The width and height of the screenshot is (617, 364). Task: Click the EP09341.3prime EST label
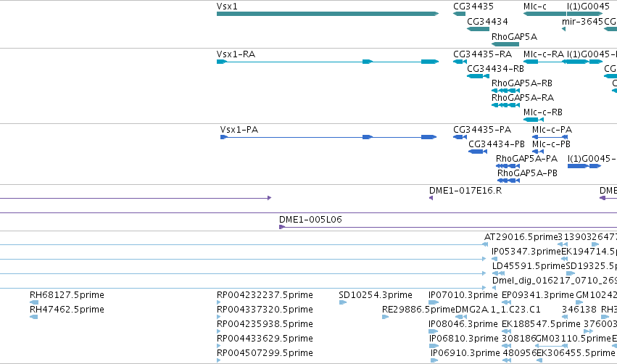pos(538,294)
